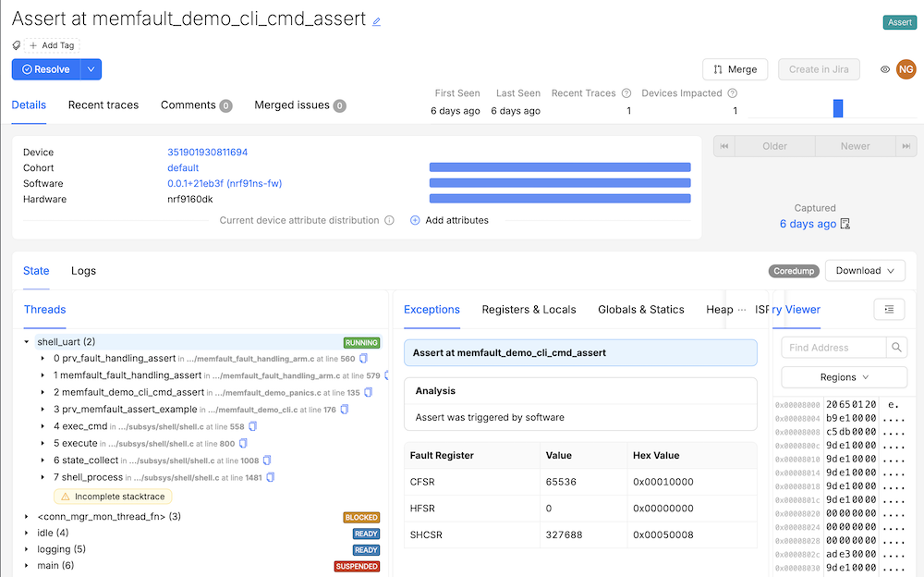Viewport: 924px width, 577px height.
Task: Open the Registers & Locals tab
Action: pyautogui.click(x=529, y=310)
